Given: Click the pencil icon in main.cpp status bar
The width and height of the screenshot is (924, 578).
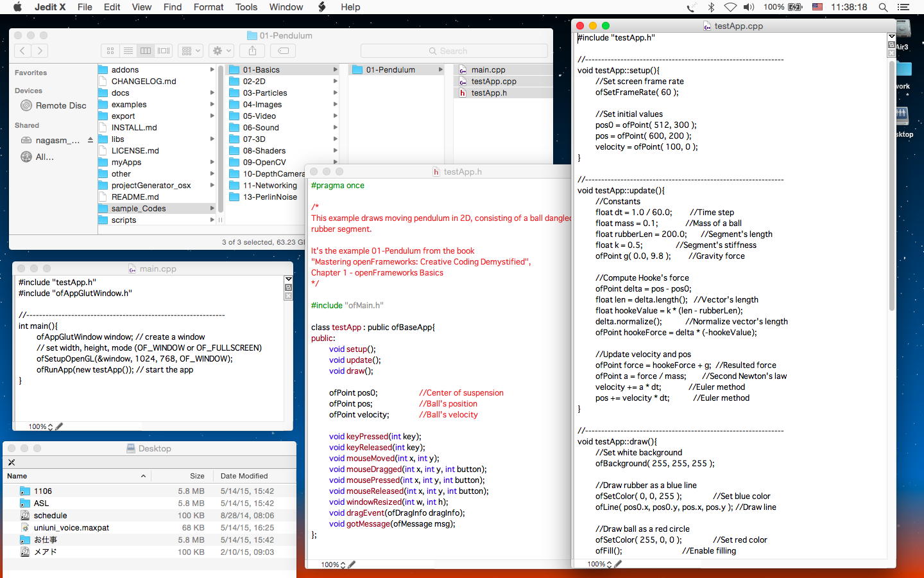Looking at the screenshot, I should [59, 426].
